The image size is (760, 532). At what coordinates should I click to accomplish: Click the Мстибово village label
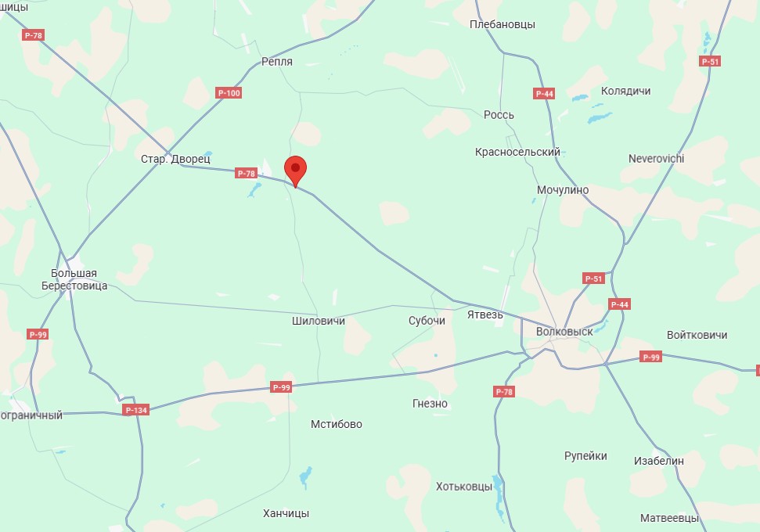[337, 424]
